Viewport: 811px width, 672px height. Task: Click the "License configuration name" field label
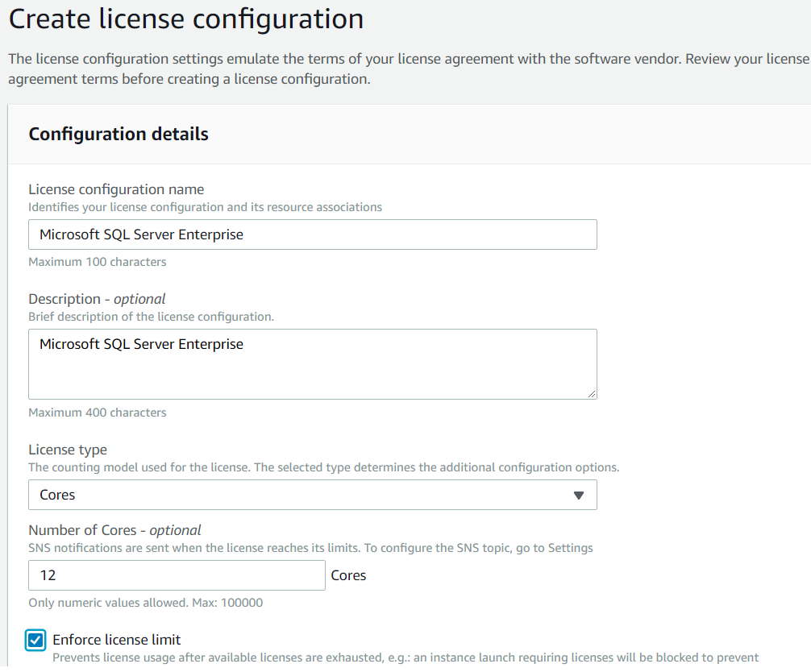[116, 189]
